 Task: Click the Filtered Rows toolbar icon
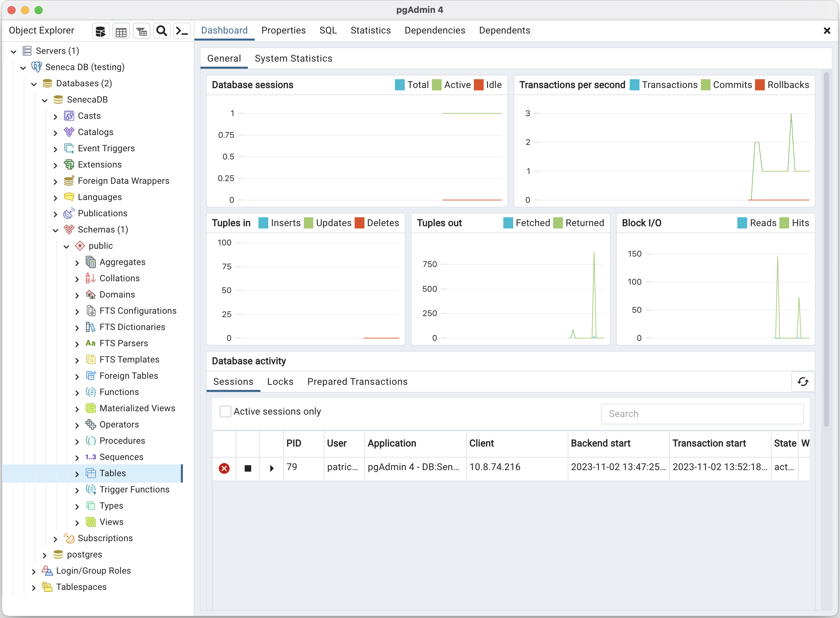click(142, 31)
